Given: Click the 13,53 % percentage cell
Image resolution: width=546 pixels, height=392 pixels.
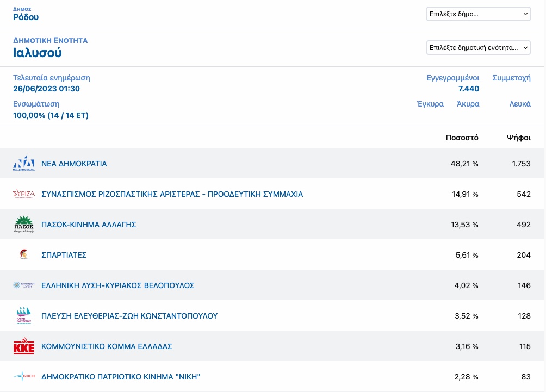Looking at the screenshot, I should coord(464,225).
